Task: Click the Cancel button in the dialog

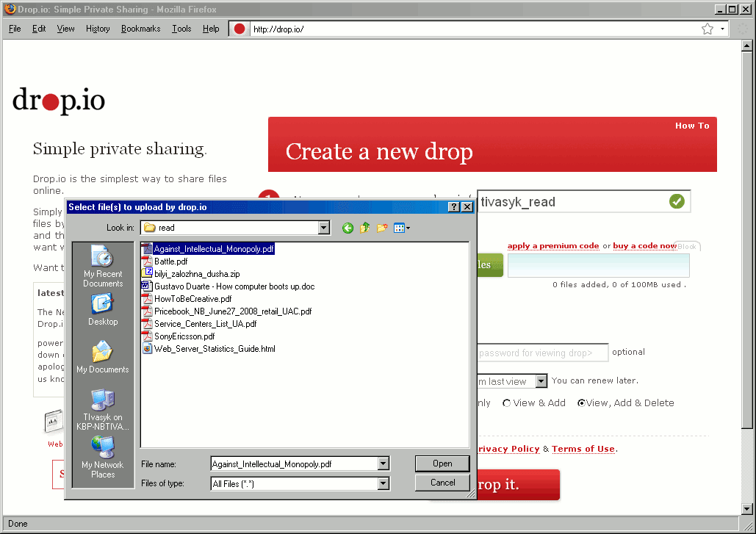Action: pyautogui.click(x=442, y=483)
